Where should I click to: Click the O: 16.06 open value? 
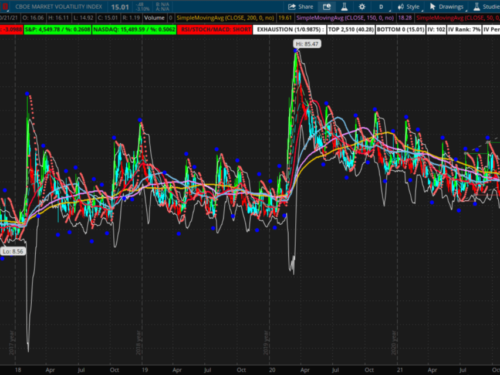pos(33,18)
